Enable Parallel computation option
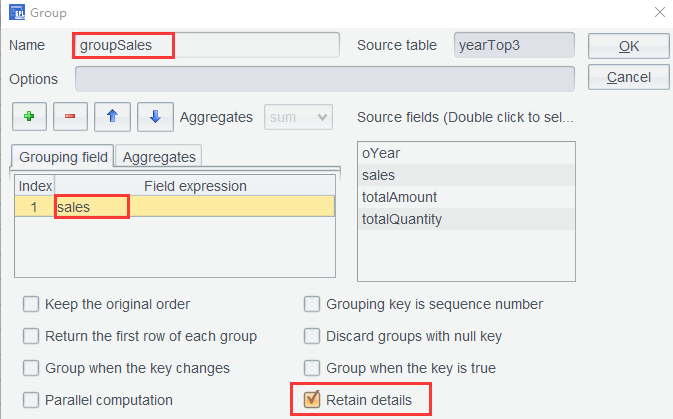Image resolution: width=673 pixels, height=419 pixels. pos(32,400)
